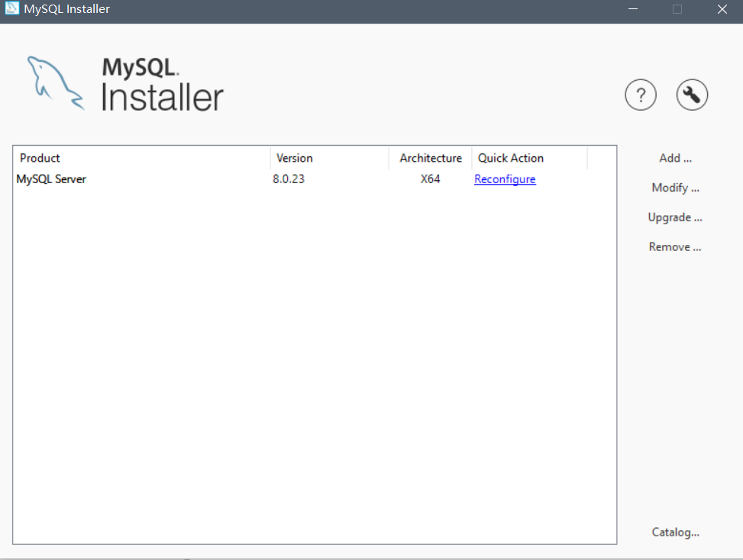This screenshot has width=743, height=560.
Task: Sort by the Product column header
Action: click(142, 158)
